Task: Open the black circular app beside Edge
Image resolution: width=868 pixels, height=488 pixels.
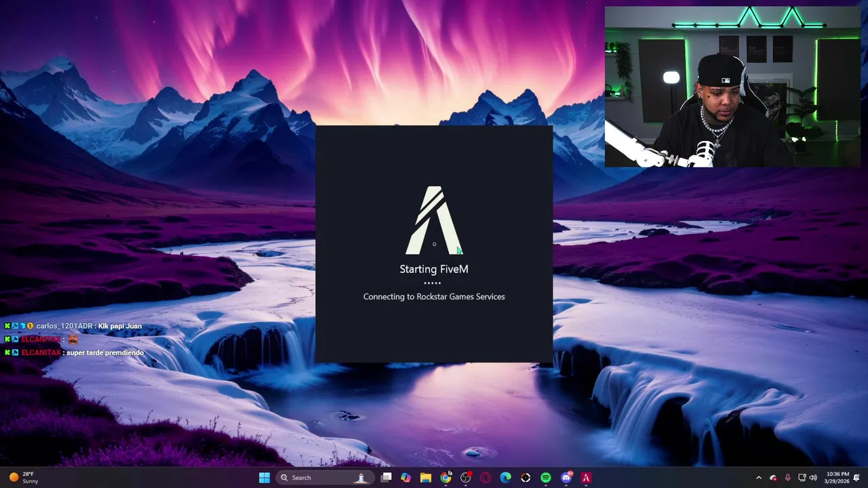Action: coord(526,478)
